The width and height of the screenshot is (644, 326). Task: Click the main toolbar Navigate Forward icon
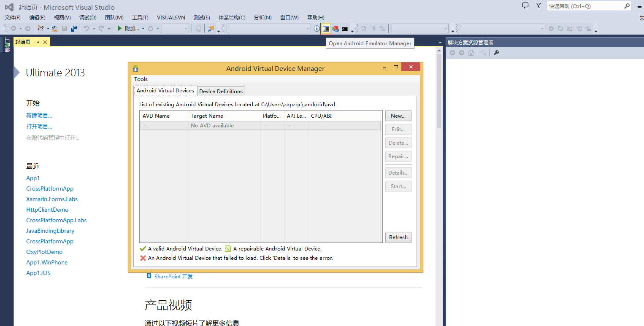28,29
